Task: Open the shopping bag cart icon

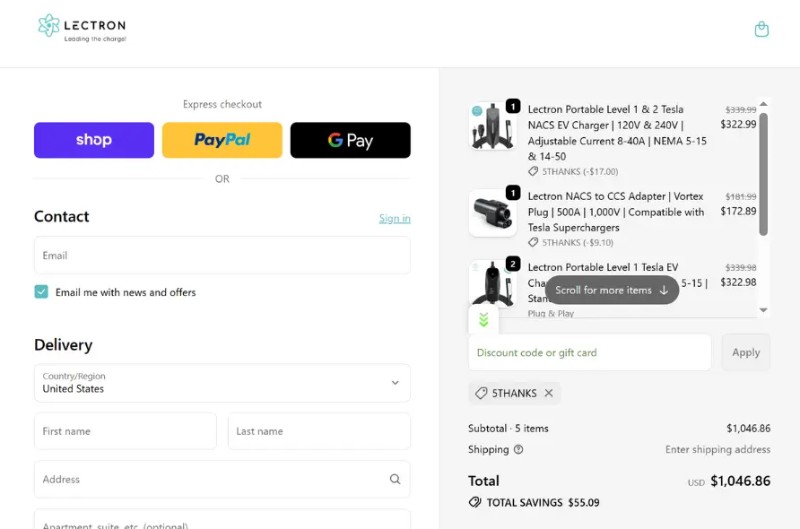Action: coord(761,29)
